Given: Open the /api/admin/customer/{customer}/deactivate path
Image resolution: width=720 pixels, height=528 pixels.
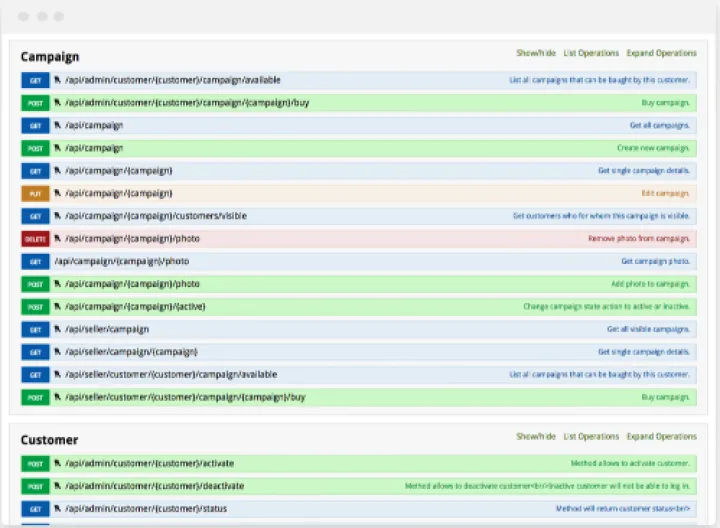Looking at the screenshot, I should pos(154,486).
